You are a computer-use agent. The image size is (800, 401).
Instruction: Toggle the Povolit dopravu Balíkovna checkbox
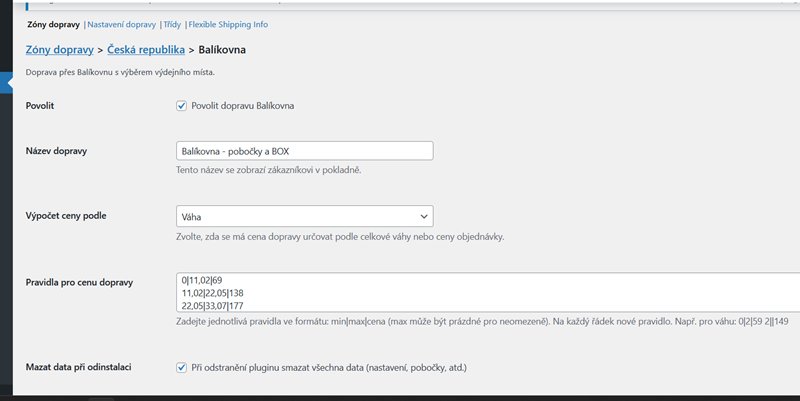(x=182, y=106)
